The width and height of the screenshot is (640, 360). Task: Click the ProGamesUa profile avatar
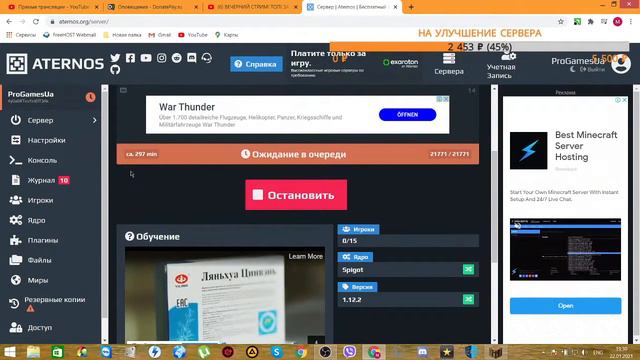point(621,64)
